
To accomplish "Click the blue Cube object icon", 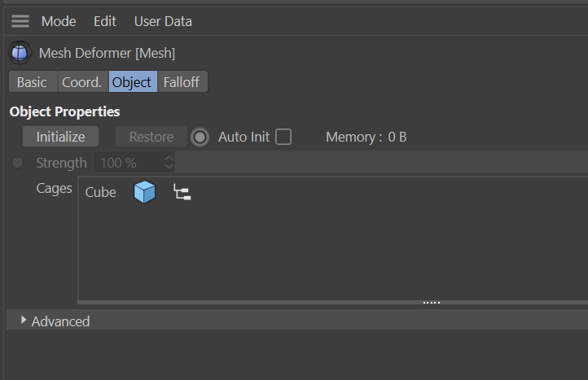I will pos(144,193).
